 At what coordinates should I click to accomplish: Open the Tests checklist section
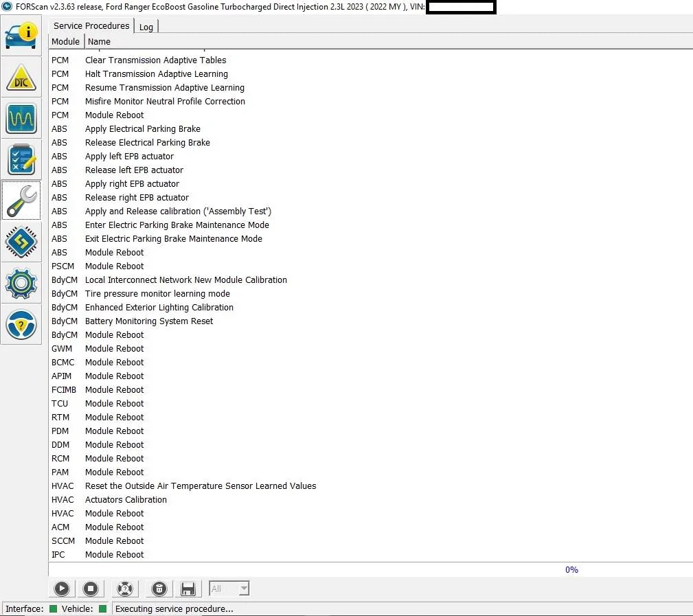point(21,159)
